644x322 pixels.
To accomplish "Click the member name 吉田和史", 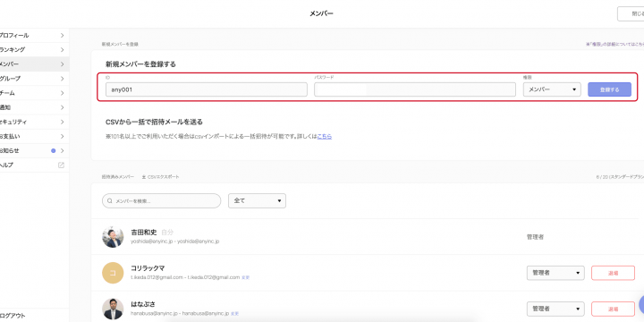I will click(x=144, y=232).
